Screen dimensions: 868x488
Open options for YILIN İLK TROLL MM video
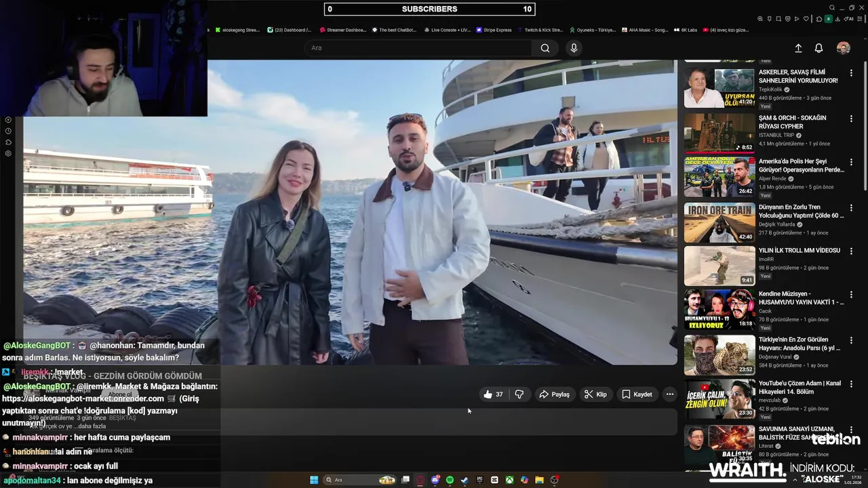pos(851,251)
